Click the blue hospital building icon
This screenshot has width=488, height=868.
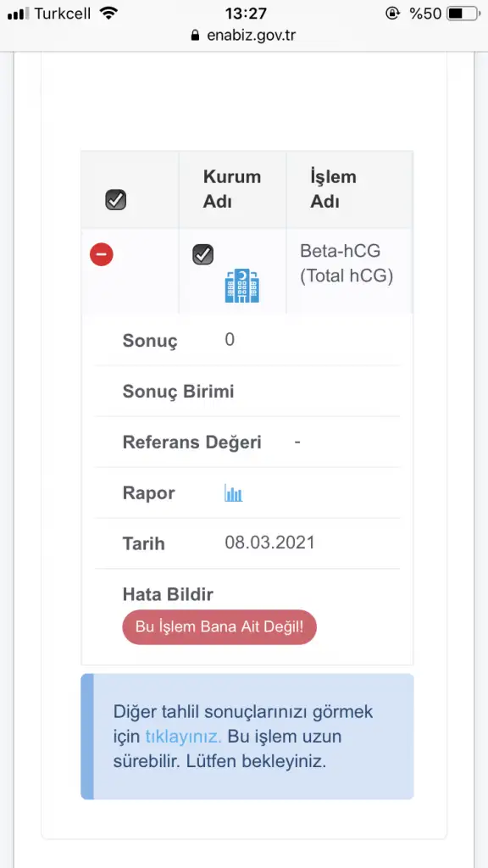[241, 286]
